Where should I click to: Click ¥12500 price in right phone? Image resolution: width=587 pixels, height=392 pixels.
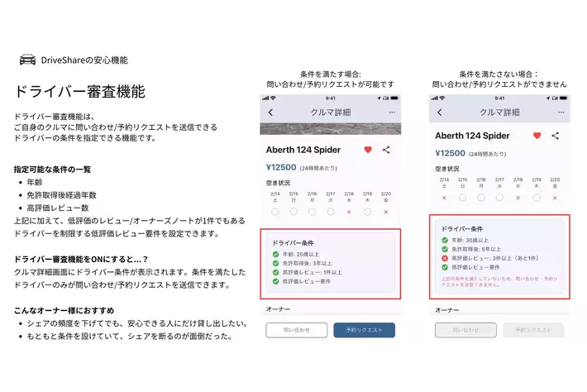pos(451,154)
